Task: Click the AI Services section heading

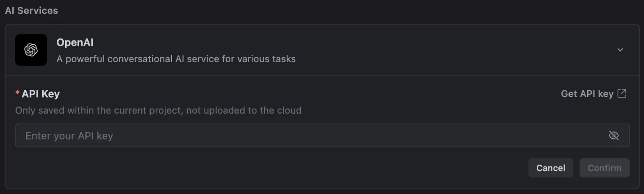Action: [31, 11]
